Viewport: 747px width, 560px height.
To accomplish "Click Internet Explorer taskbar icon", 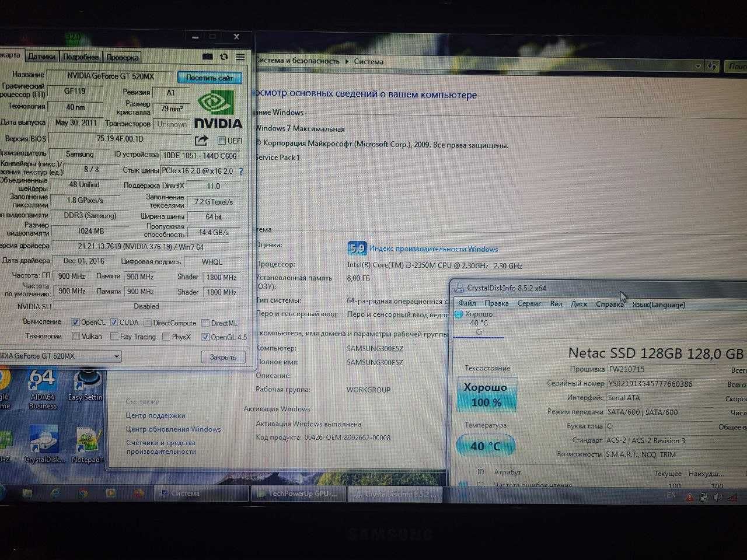I will pos(55,493).
